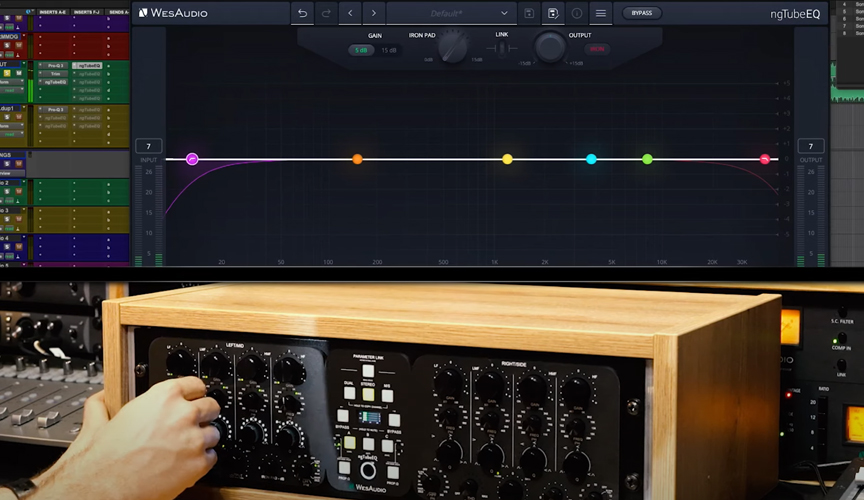Click the INSERTS F-J column header
Image resolution: width=864 pixels, height=500 pixels.
click(87, 12)
